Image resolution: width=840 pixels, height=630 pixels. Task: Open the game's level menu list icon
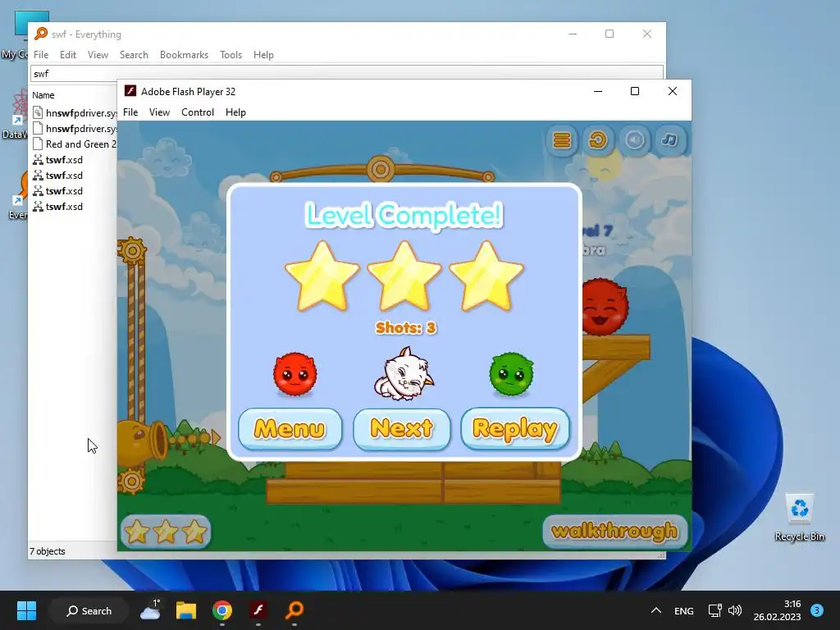pyautogui.click(x=561, y=140)
